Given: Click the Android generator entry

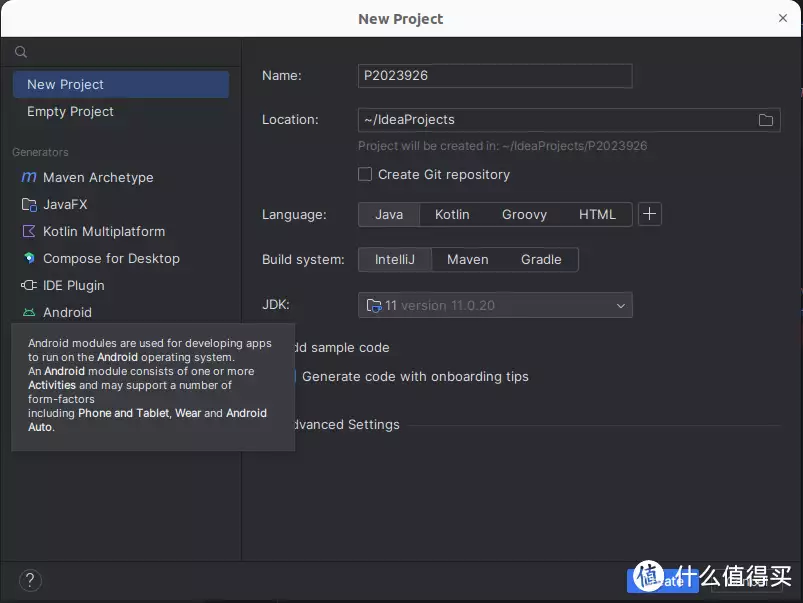Looking at the screenshot, I should pyautogui.click(x=121, y=313).
